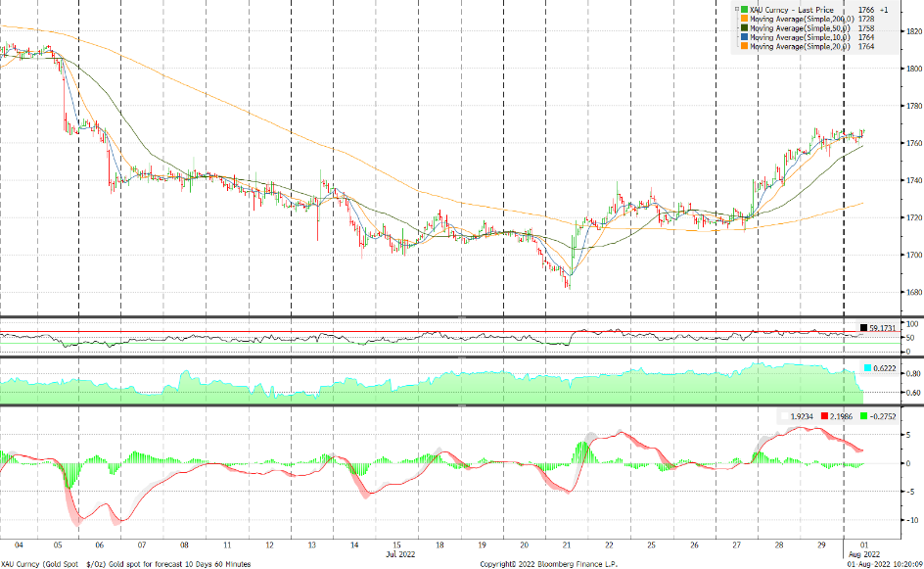Screen dimensions: 924x569
Task: Click the timestamp 01-Aug-2022 10:20:09
Action: (x=886, y=564)
